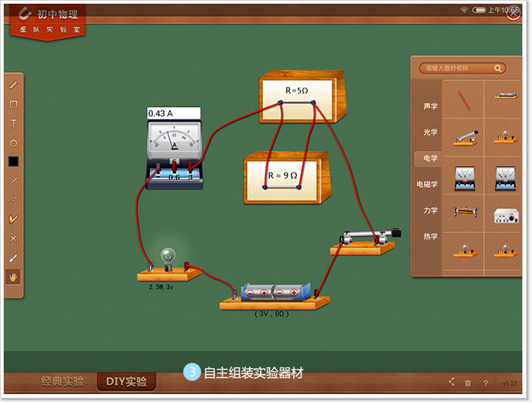Activate the hand pan tool

pyautogui.click(x=13, y=277)
